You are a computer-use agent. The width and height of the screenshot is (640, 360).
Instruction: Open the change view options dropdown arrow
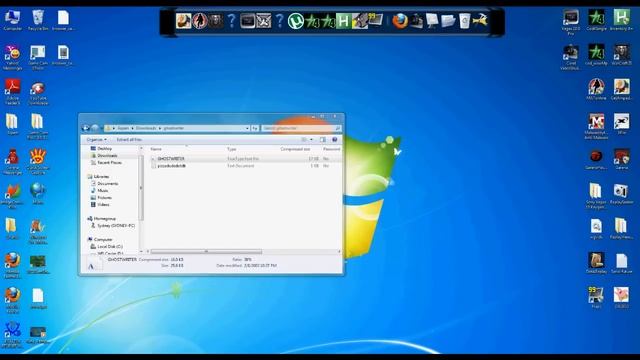point(311,140)
